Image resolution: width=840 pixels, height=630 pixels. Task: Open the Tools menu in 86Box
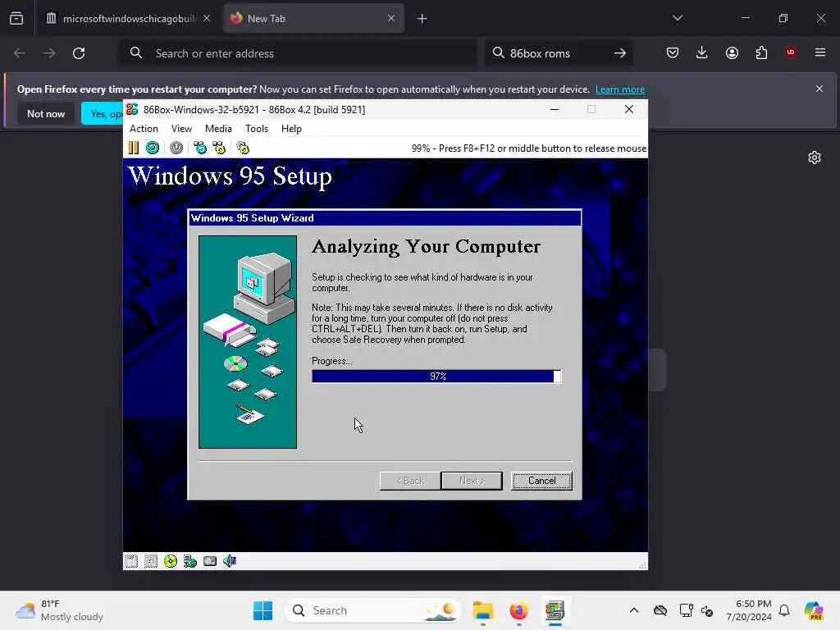click(257, 129)
